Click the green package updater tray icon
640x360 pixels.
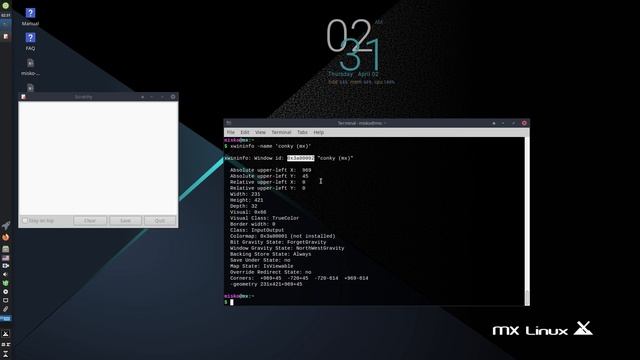coord(5,283)
